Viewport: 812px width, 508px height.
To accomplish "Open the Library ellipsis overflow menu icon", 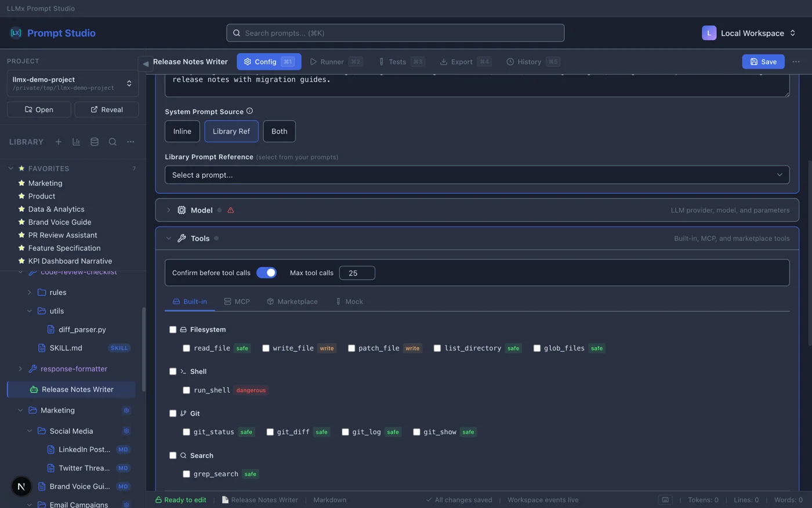I will coord(130,142).
